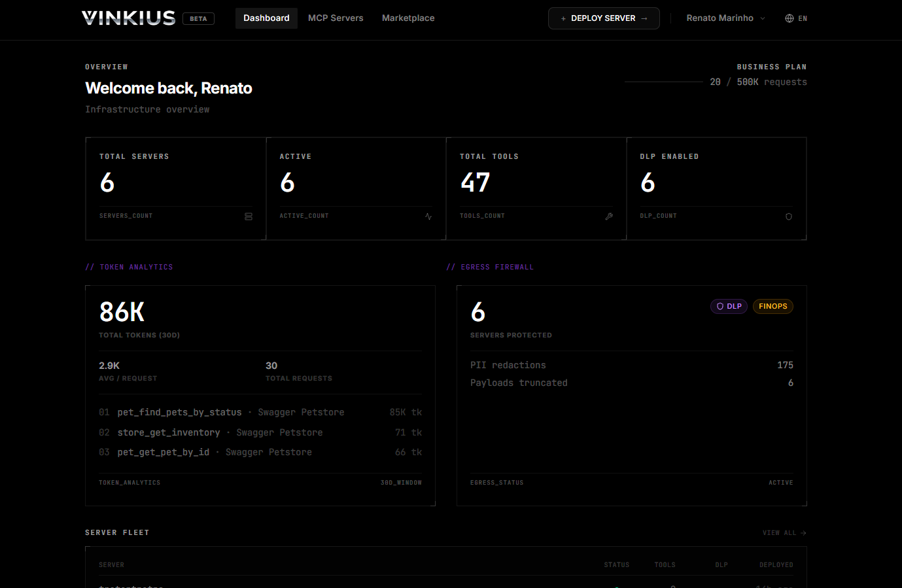Open the EN language dropdown

point(796,18)
